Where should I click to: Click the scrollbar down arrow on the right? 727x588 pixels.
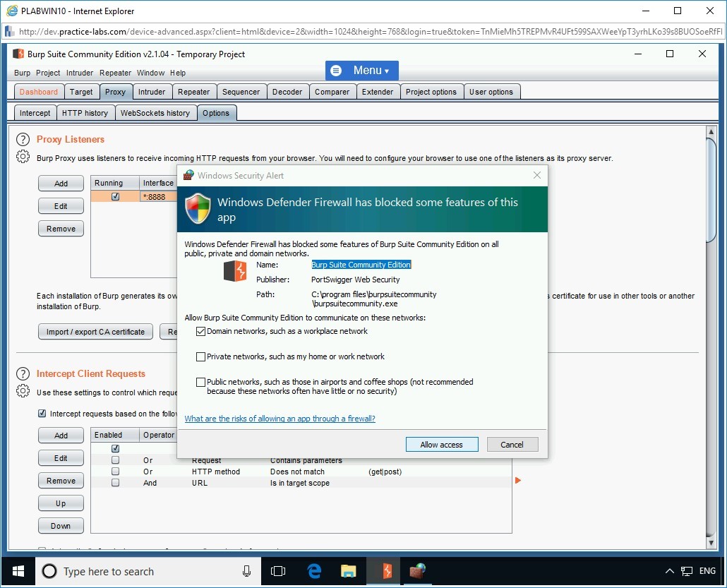[x=711, y=543]
